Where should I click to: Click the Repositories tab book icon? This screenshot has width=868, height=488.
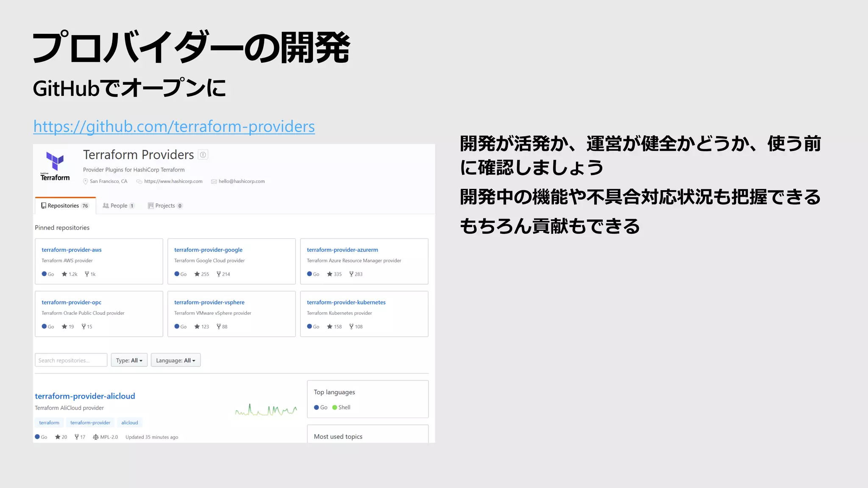click(x=43, y=205)
